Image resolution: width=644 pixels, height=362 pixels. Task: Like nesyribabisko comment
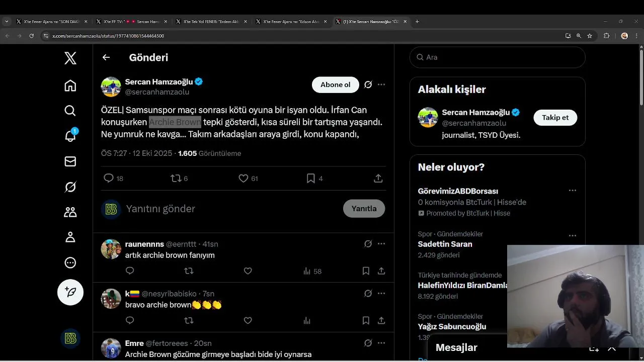pos(248,320)
